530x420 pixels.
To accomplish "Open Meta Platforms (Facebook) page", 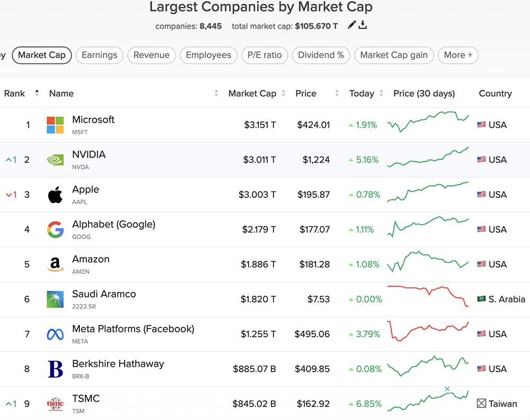I will (x=133, y=329).
